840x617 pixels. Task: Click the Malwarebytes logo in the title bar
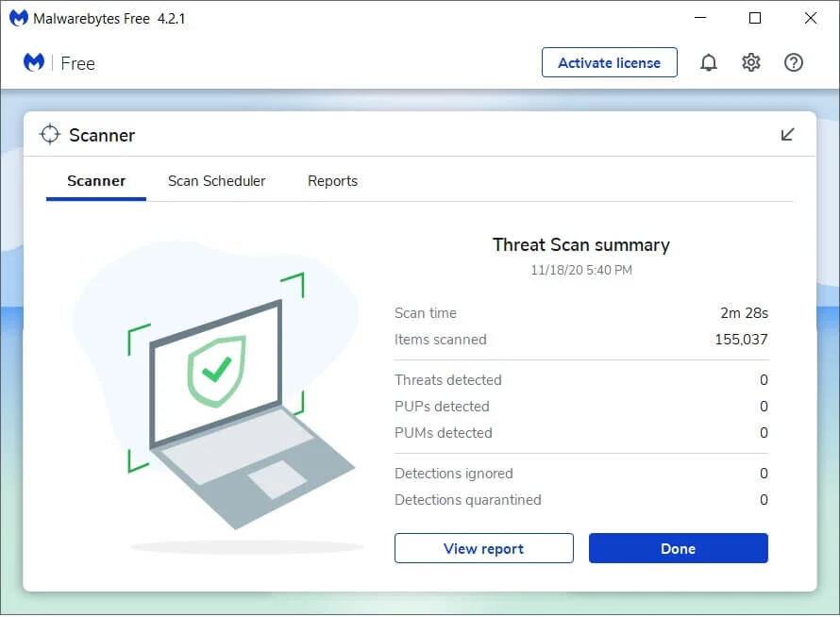(19, 17)
